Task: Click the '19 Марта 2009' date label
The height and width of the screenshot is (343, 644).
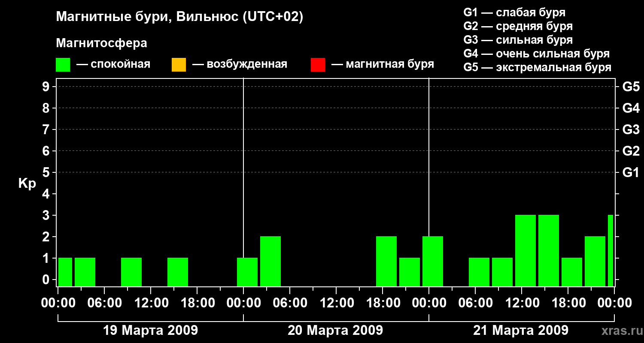Action: pos(151,331)
